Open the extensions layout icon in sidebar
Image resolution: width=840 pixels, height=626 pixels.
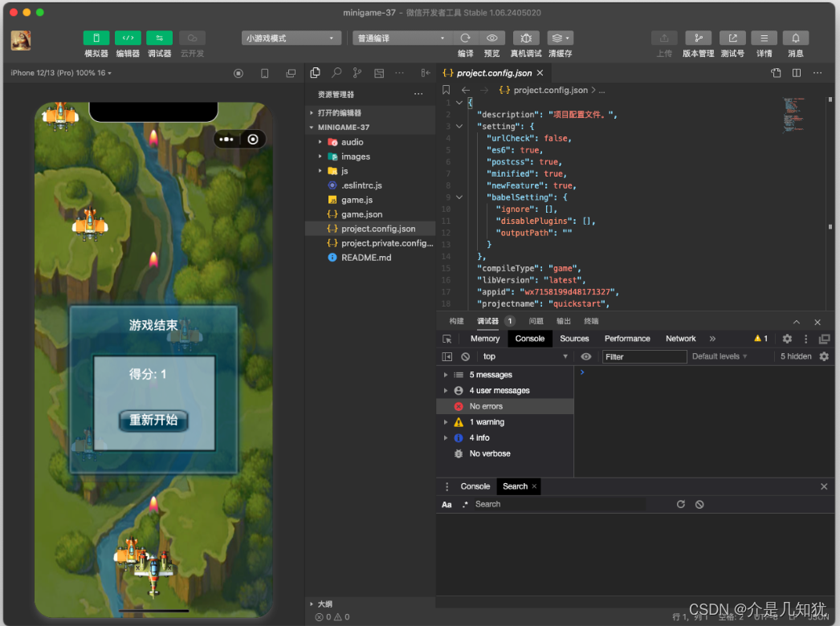coord(379,73)
